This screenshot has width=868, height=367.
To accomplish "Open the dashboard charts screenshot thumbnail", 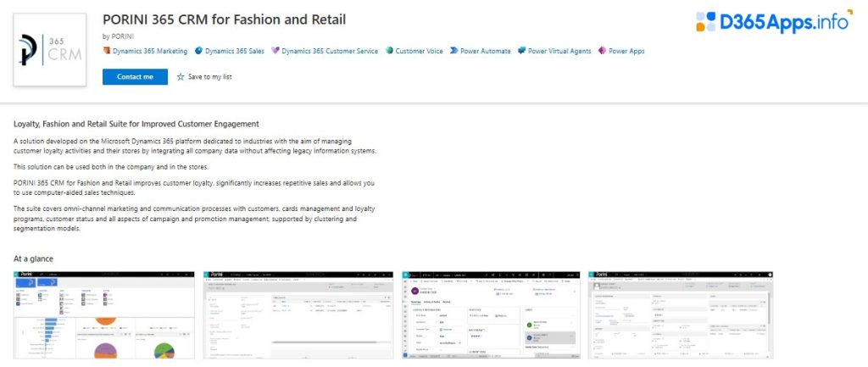I will pos(104,315).
